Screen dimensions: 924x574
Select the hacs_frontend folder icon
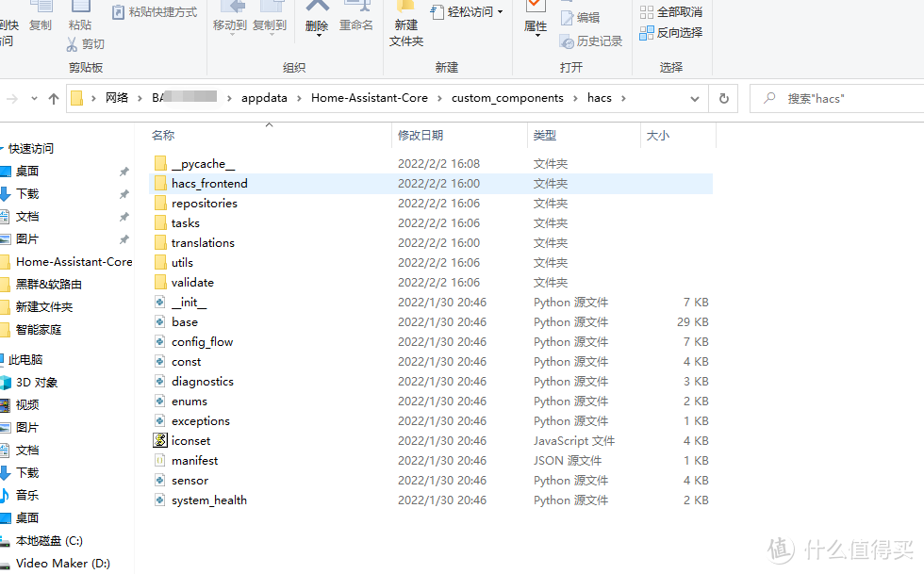click(160, 183)
